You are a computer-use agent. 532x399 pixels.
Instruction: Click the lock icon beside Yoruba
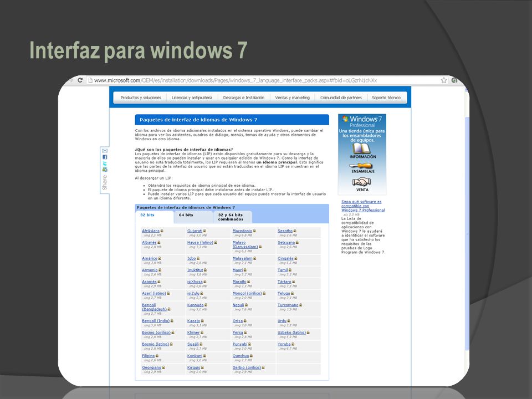tap(293, 344)
